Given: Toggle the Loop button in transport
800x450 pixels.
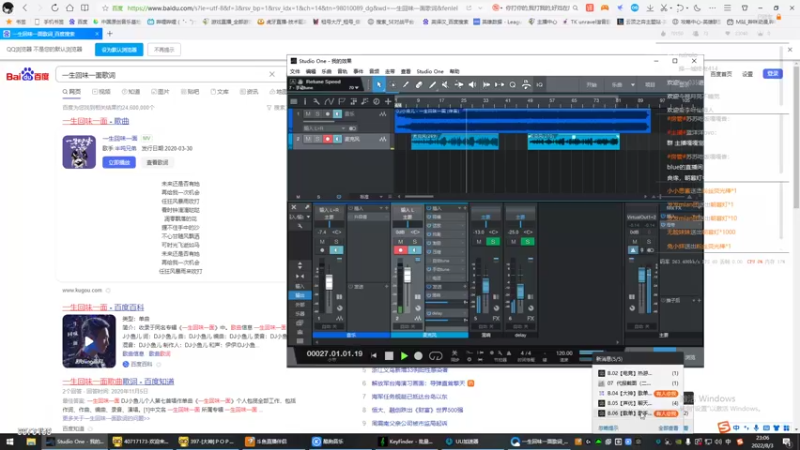Looking at the screenshot, I should click(x=435, y=356).
